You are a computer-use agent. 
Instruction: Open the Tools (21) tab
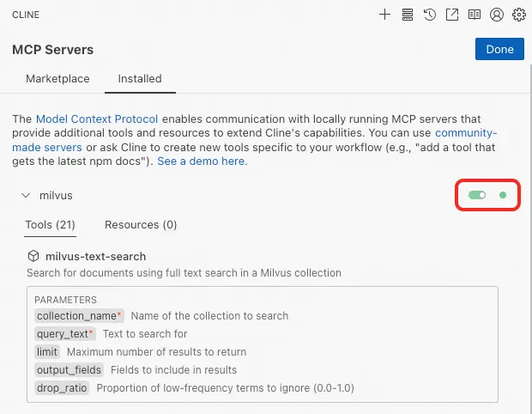[51, 225]
